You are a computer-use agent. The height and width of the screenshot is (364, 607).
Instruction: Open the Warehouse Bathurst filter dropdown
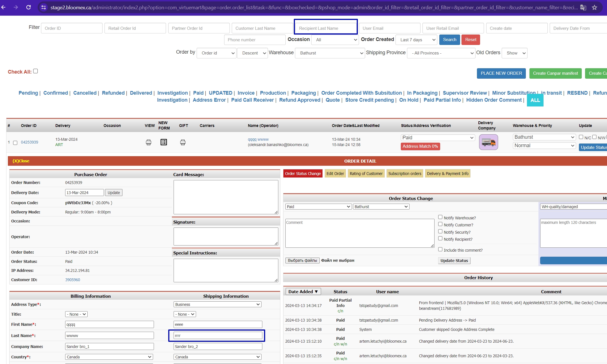[330, 53]
